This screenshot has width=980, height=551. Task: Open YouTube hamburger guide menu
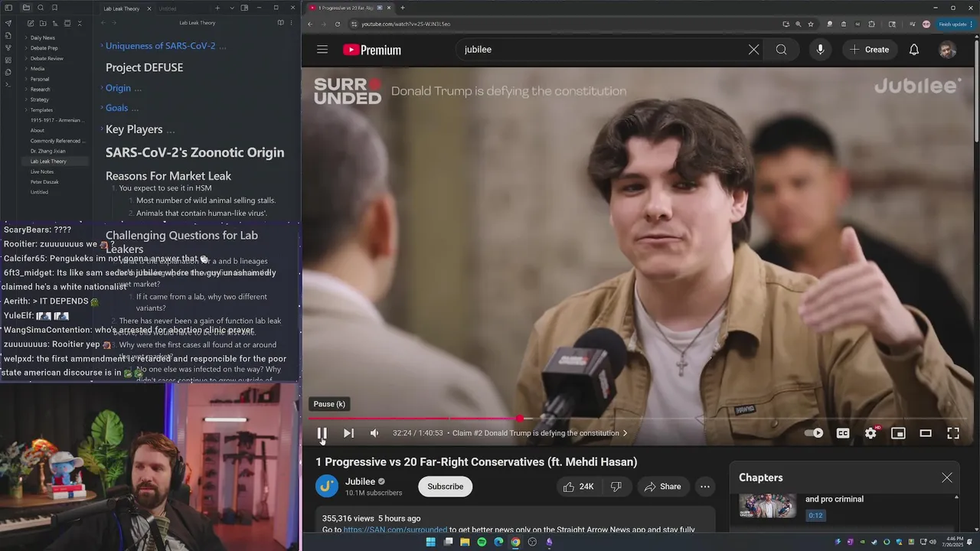(322, 50)
